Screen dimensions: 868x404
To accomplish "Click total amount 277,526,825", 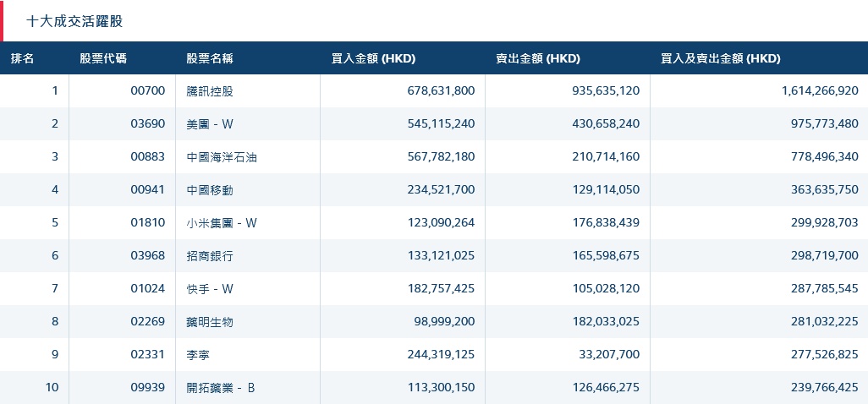I will [825, 355].
